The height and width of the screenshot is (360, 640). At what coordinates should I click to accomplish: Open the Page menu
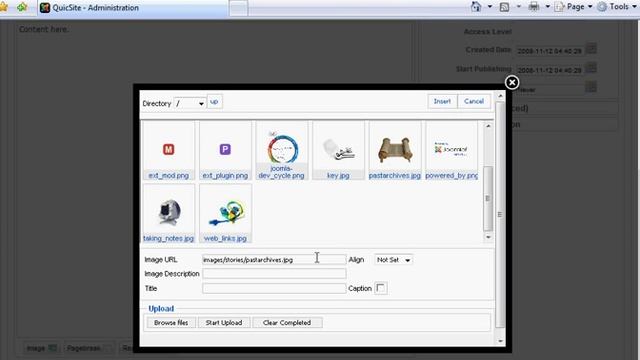[x=573, y=7]
